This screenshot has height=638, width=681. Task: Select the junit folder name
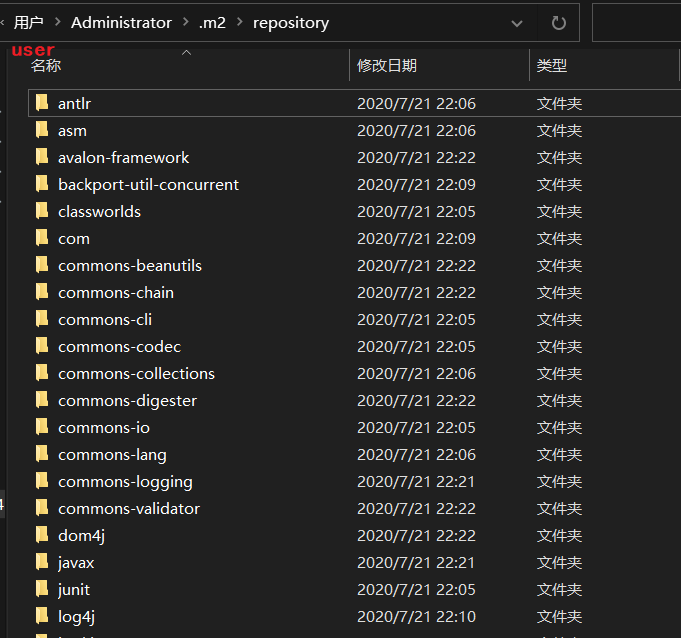click(x=74, y=590)
